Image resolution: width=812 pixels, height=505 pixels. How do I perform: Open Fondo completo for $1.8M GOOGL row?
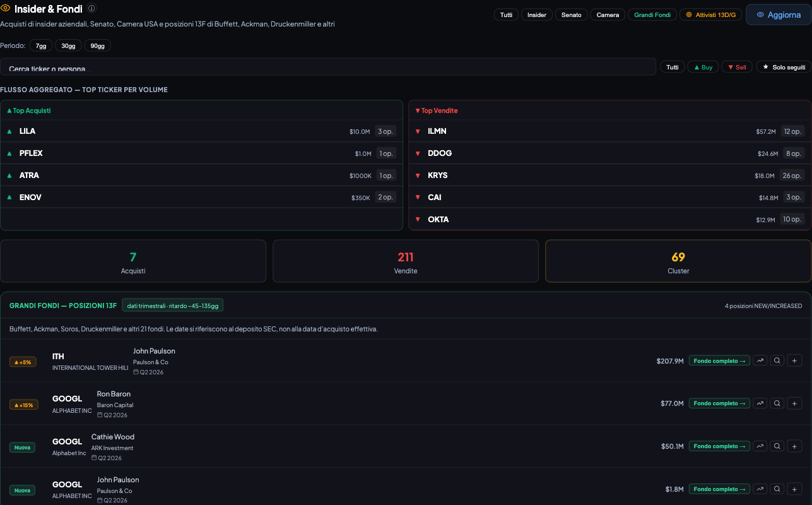pyautogui.click(x=719, y=489)
